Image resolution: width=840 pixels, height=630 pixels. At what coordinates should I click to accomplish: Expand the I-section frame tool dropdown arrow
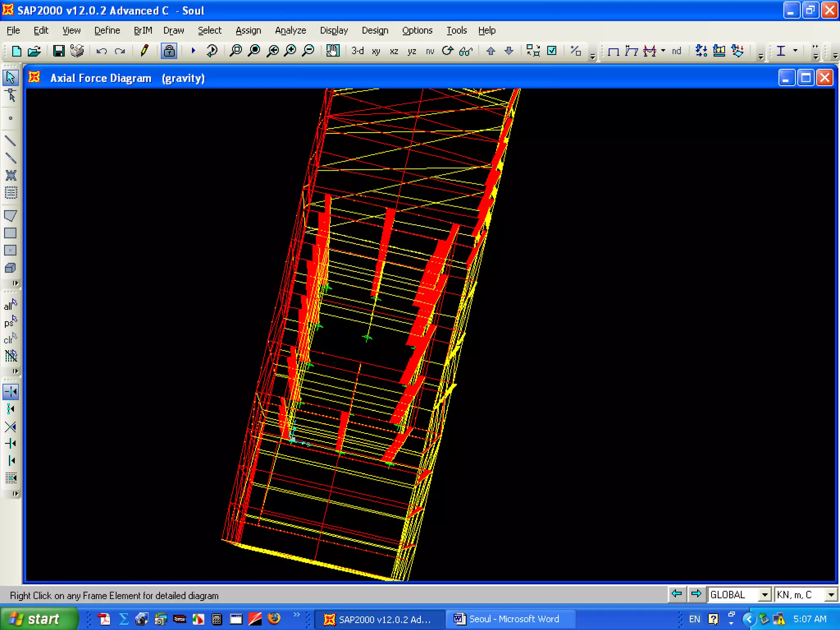(795, 51)
